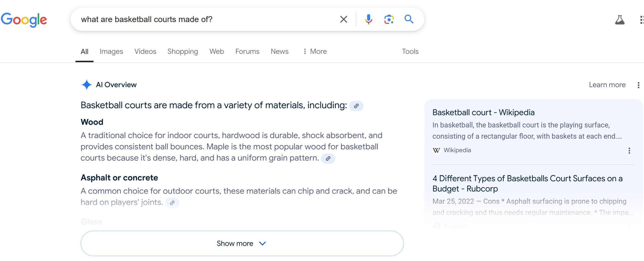Click inside the search query field
The width and height of the screenshot is (644, 261).
[201, 19]
